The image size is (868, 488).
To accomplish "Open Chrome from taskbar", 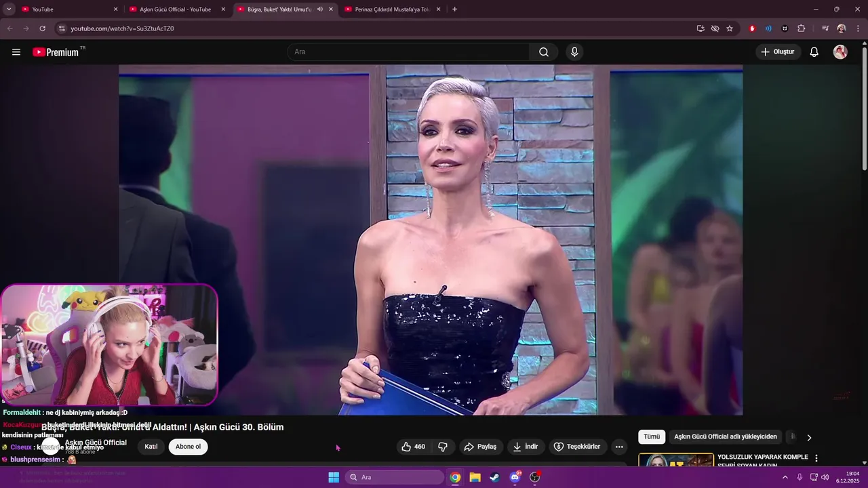I will click(455, 477).
